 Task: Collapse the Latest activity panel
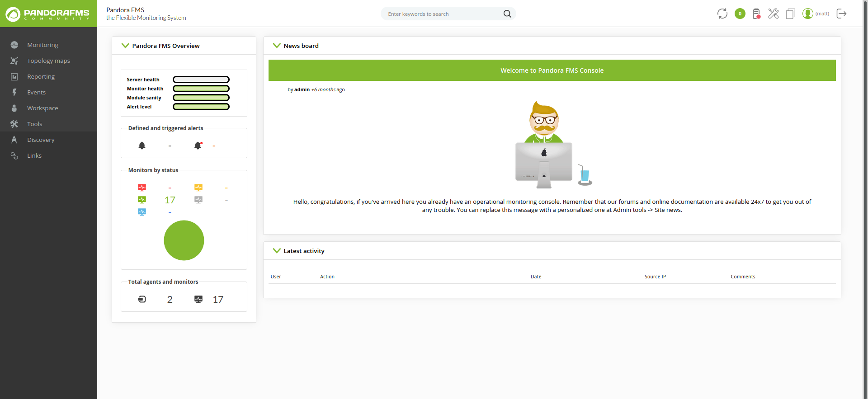(277, 251)
